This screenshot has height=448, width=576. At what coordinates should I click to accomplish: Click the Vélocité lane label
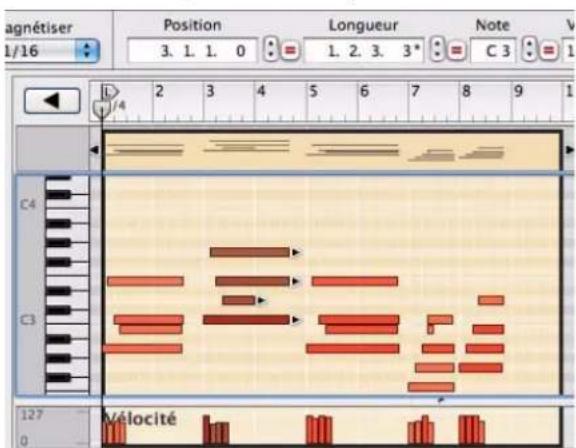140,419
